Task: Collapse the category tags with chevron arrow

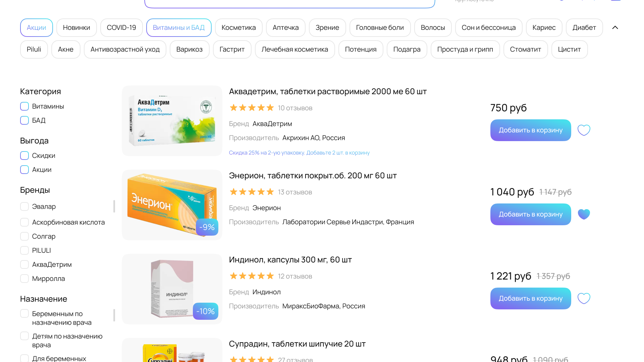Action: [x=615, y=27]
